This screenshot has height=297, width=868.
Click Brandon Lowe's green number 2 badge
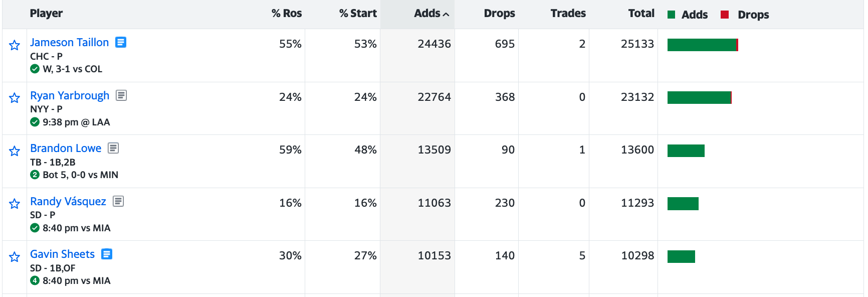pos(35,175)
